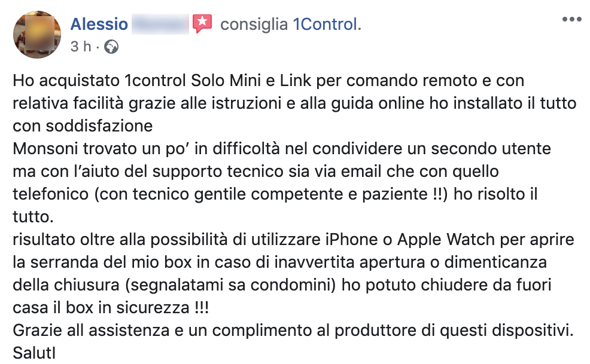
Task: Click the line 'casa il box in sicurezza !!!'
Action: point(111,308)
